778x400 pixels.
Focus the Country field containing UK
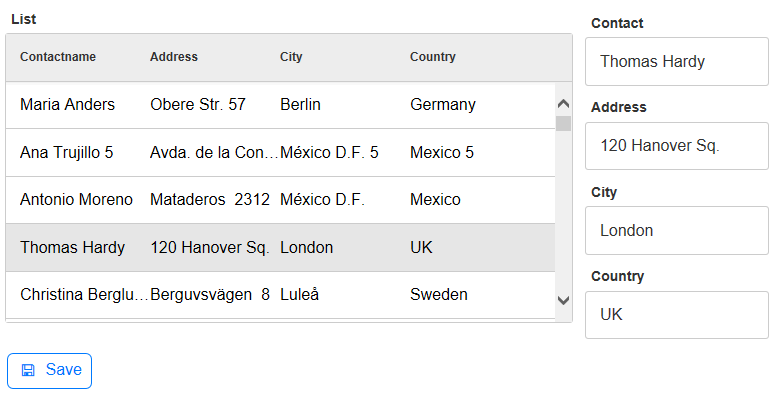tap(677, 315)
